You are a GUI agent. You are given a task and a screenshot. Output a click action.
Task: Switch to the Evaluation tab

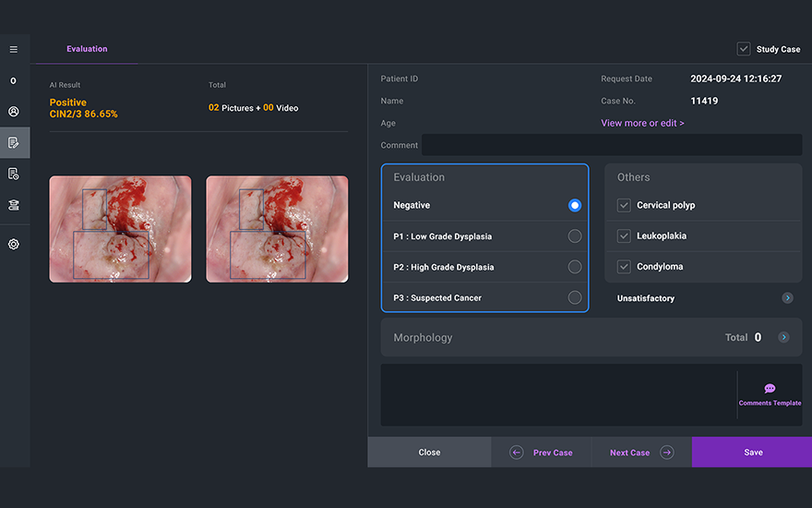pyautogui.click(x=87, y=49)
